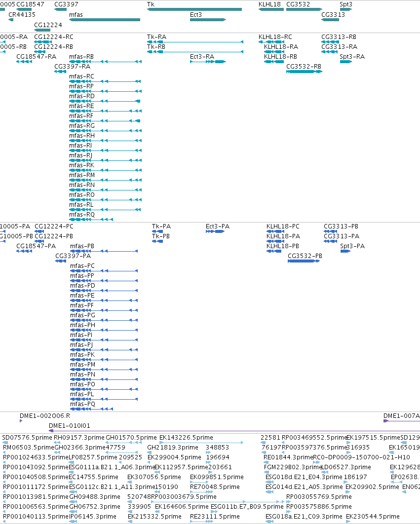
Task: Click the DME1-010I01 feature label
Action: tap(70, 426)
